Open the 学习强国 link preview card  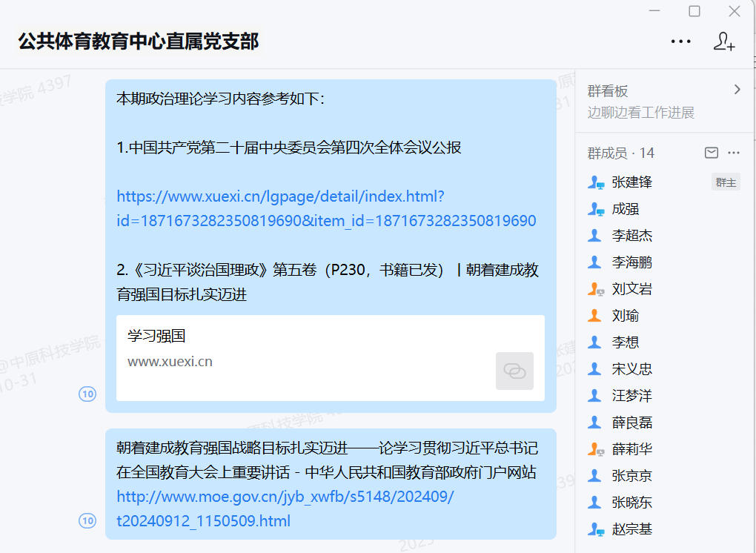tap(311, 357)
